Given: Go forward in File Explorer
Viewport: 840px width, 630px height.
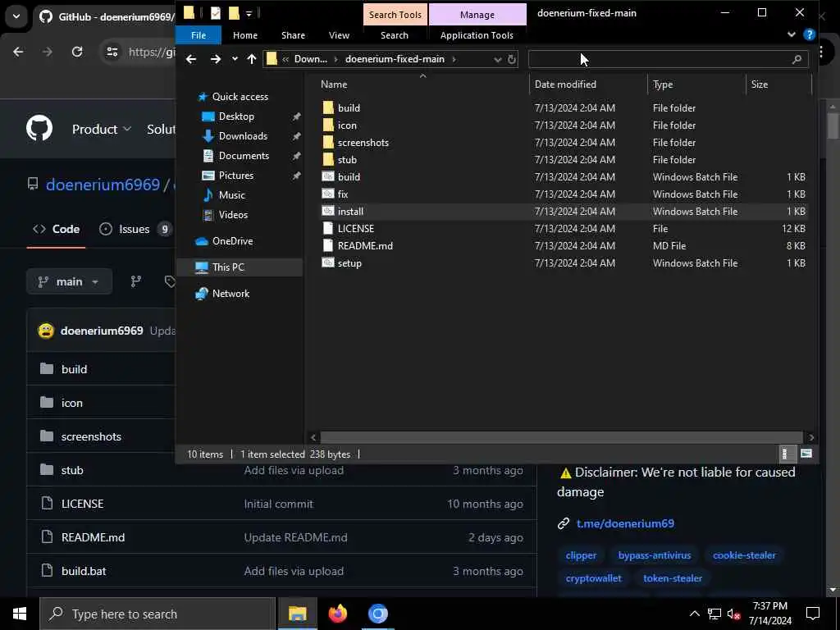Looking at the screenshot, I should 216,59.
